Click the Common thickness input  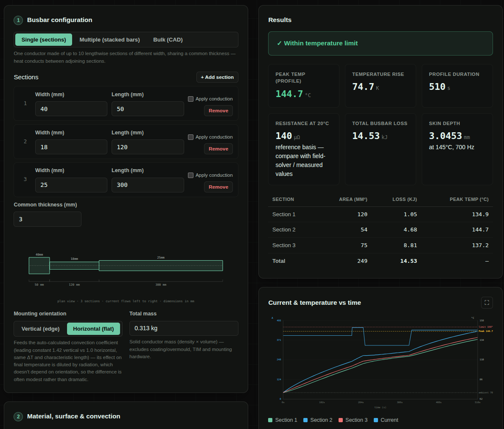pyautogui.click(x=47, y=219)
